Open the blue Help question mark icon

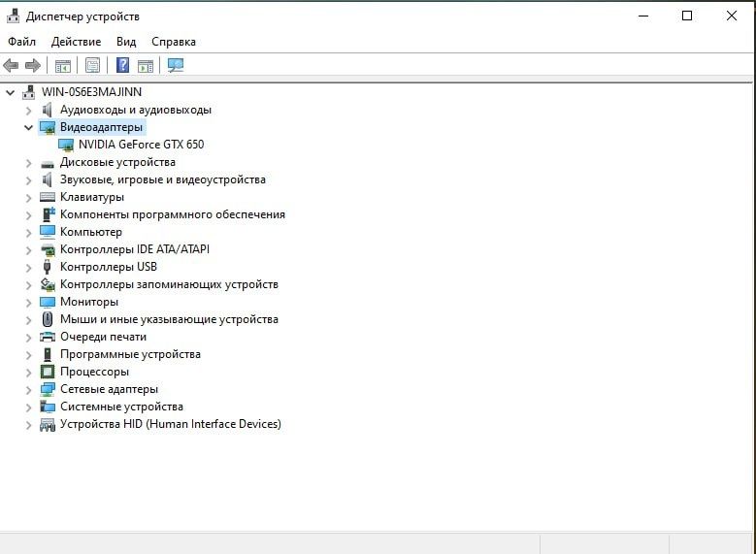pyautogui.click(x=123, y=65)
